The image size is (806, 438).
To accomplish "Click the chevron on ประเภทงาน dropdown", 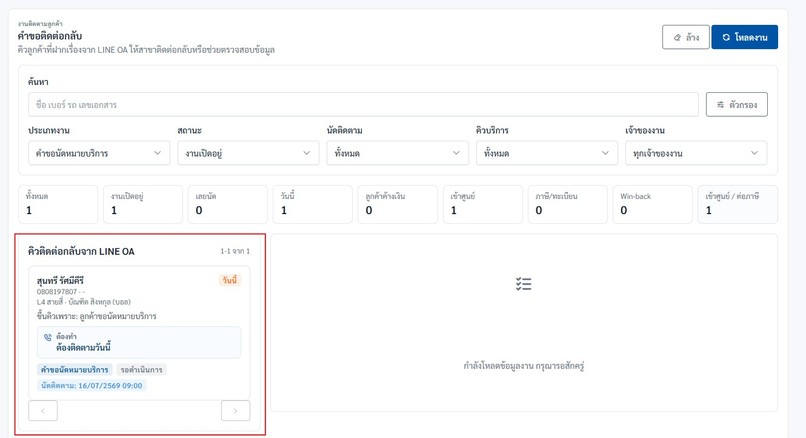I will tap(157, 153).
